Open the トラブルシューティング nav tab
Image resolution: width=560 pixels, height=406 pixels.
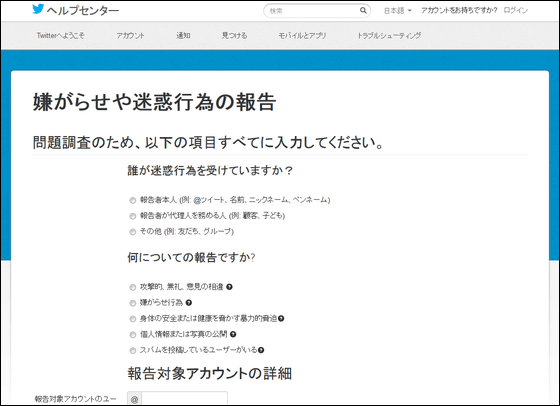pos(389,35)
